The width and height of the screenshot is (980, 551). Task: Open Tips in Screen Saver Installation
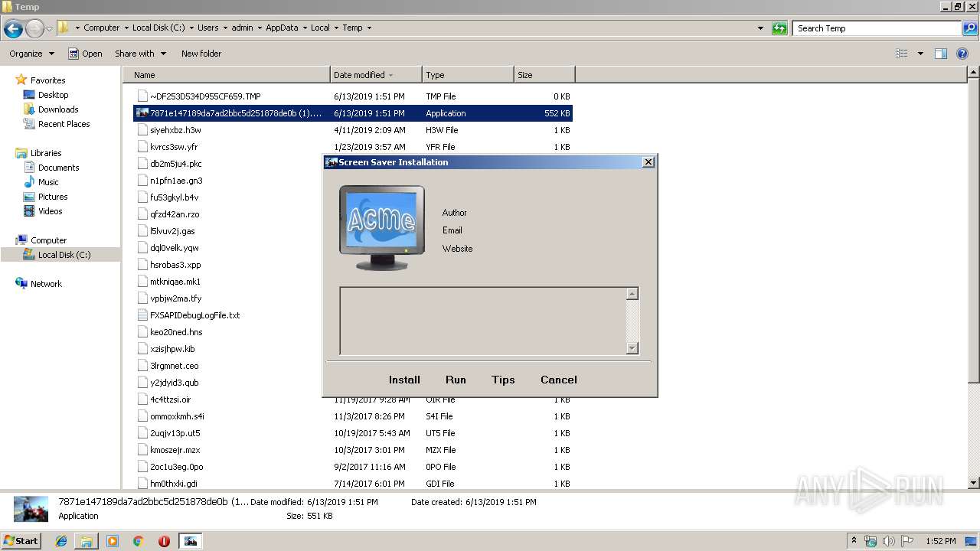(503, 380)
